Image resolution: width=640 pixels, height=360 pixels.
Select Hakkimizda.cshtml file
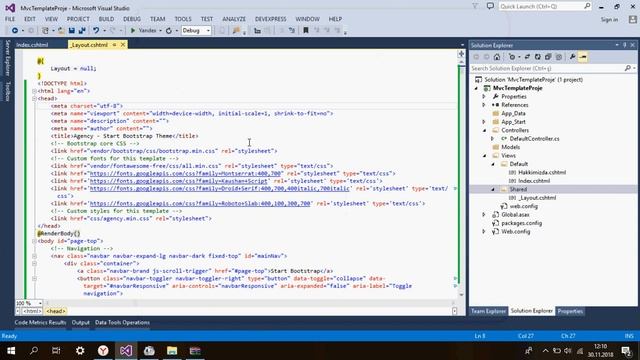(x=542, y=173)
